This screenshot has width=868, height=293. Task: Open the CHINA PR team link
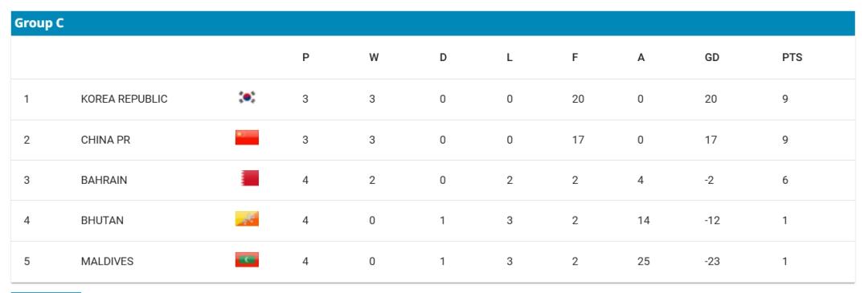pos(106,140)
